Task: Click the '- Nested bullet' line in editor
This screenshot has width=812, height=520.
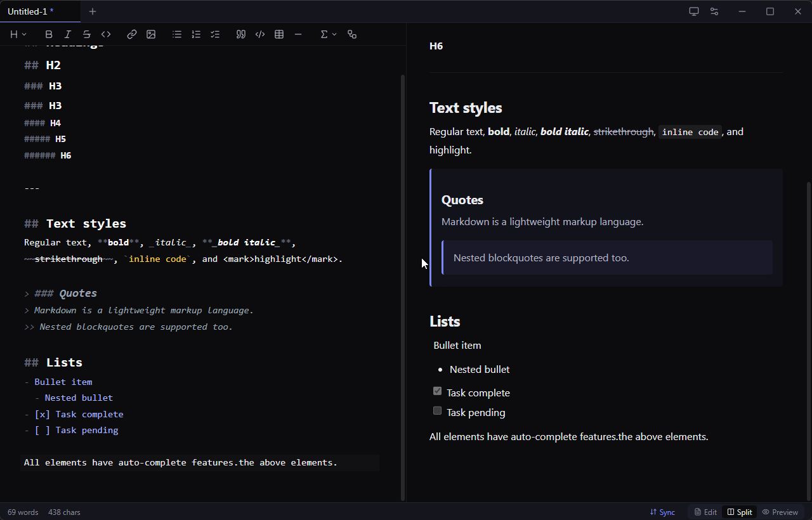Action: (74, 398)
